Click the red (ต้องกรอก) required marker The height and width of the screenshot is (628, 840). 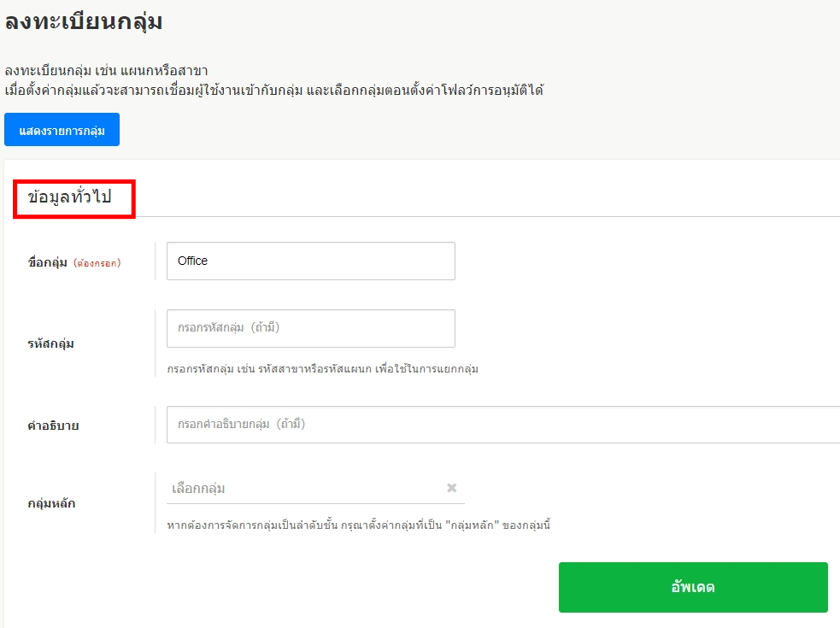(x=97, y=263)
